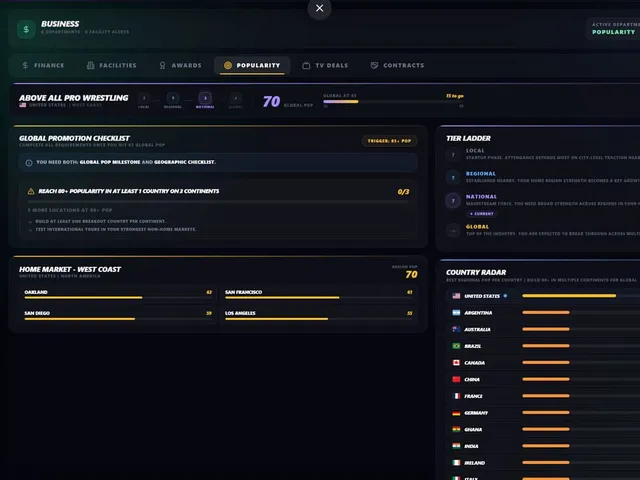This screenshot has height=480, width=640.
Task: Open the Finance tab
Action: point(43,65)
